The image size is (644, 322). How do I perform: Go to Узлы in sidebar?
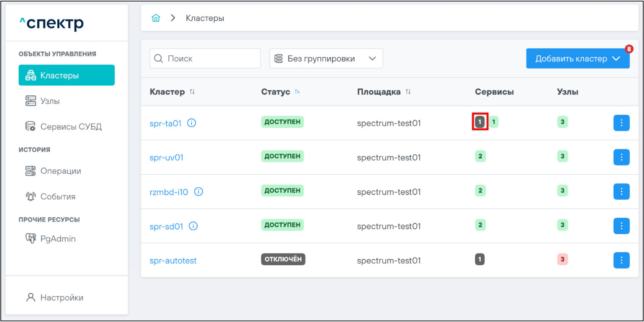coord(50,101)
